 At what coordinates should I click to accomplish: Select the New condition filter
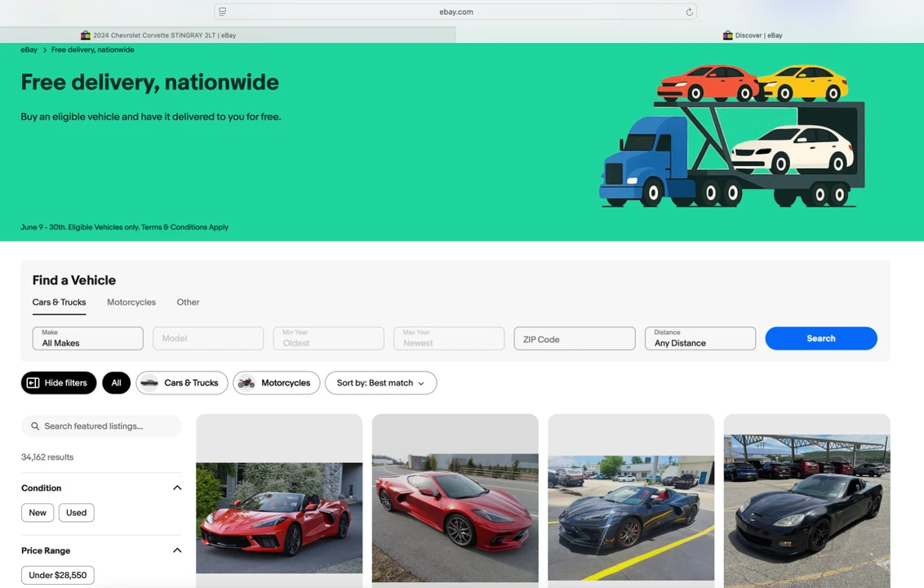point(38,513)
